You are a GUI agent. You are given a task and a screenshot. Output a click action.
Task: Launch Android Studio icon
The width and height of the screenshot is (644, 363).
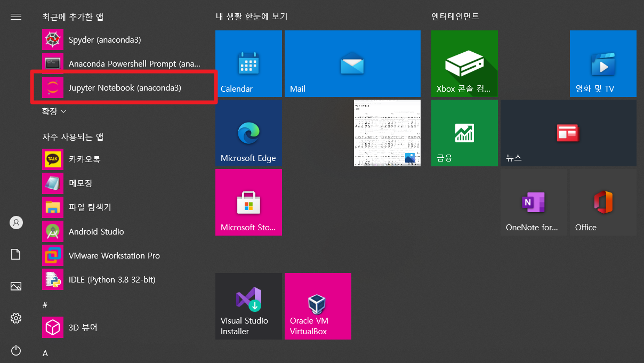click(53, 231)
